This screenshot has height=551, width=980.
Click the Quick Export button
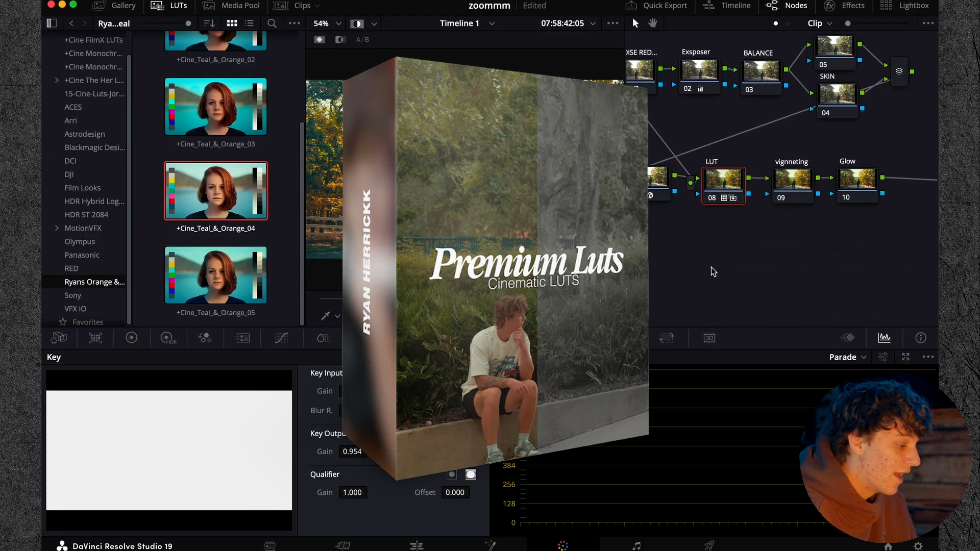656,6
